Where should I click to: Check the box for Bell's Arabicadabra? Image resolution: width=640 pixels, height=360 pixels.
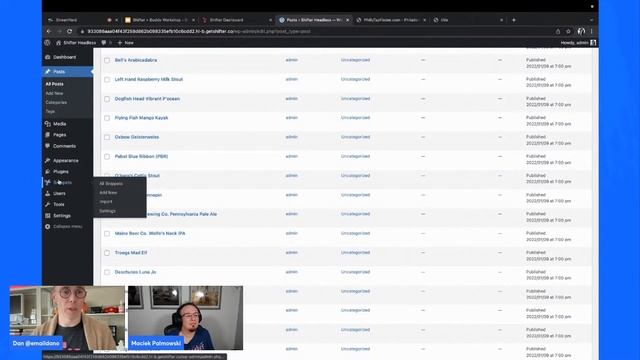pyautogui.click(x=107, y=60)
